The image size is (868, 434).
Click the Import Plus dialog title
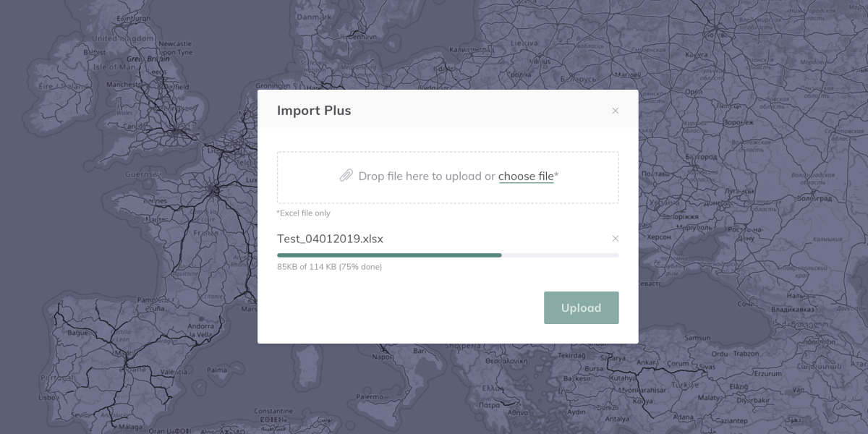point(314,111)
